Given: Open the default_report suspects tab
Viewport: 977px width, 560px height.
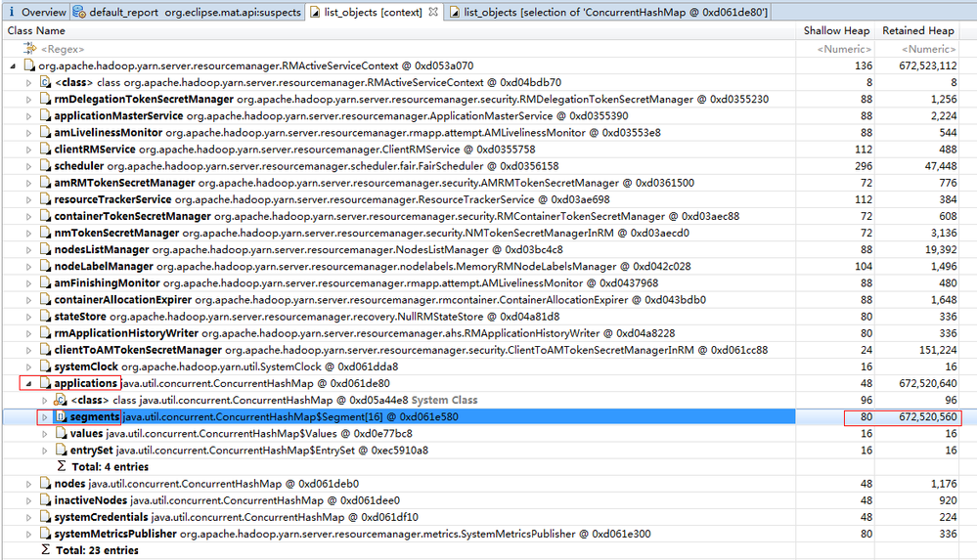Looking at the screenshot, I should pyautogui.click(x=188, y=12).
